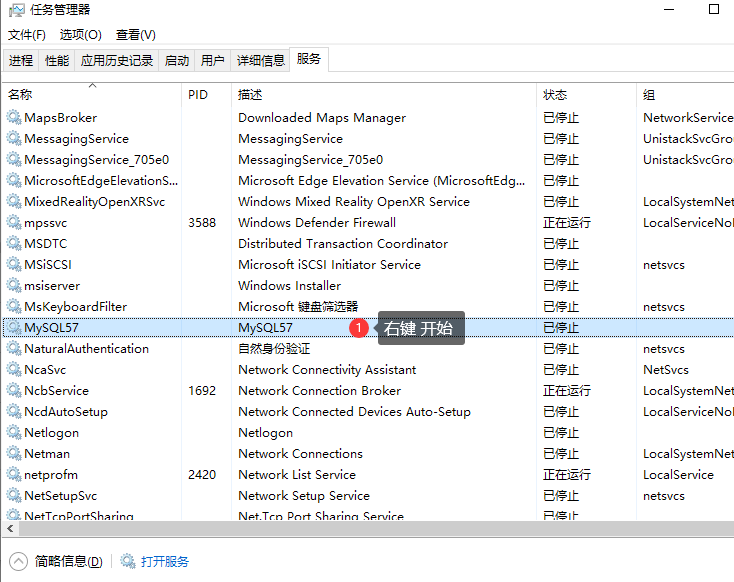The height and width of the screenshot is (582, 734).
Task: Click the msiserver service gear icon
Action: [13, 286]
